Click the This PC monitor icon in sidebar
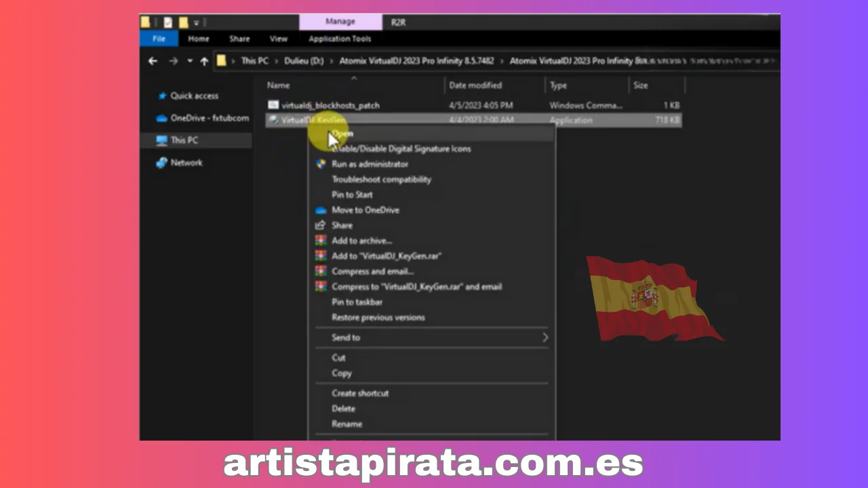The width and height of the screenshot is (868, 488). point(161,140)
